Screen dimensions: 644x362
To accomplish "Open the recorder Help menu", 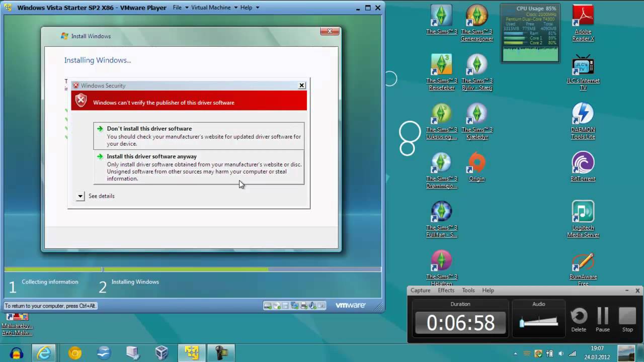I will (488, 290).
